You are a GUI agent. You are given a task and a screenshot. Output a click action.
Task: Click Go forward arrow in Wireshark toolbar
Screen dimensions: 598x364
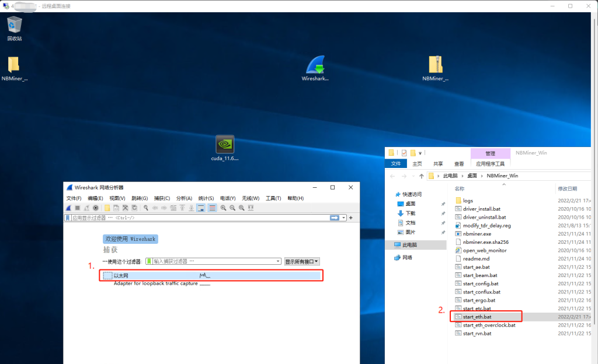pyautogui.click(x=164, y=208)
